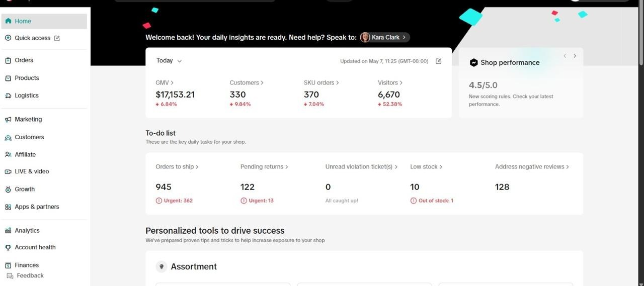Expand the Customers metric chevron in insights

point(262,82)
